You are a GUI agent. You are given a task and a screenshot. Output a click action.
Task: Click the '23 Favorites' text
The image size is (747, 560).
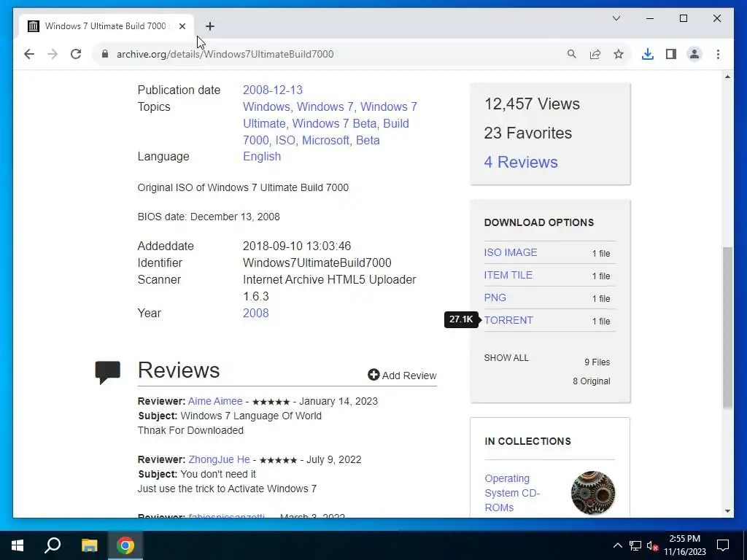(x=528, y=133)
